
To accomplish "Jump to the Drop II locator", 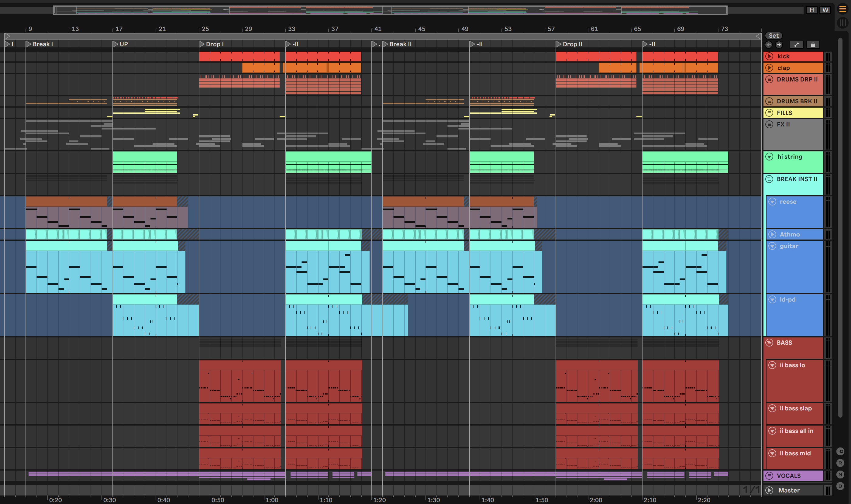I will (x=559, y=44).
